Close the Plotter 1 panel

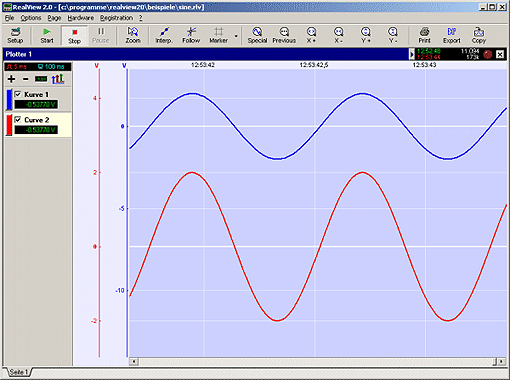(500, 54)
